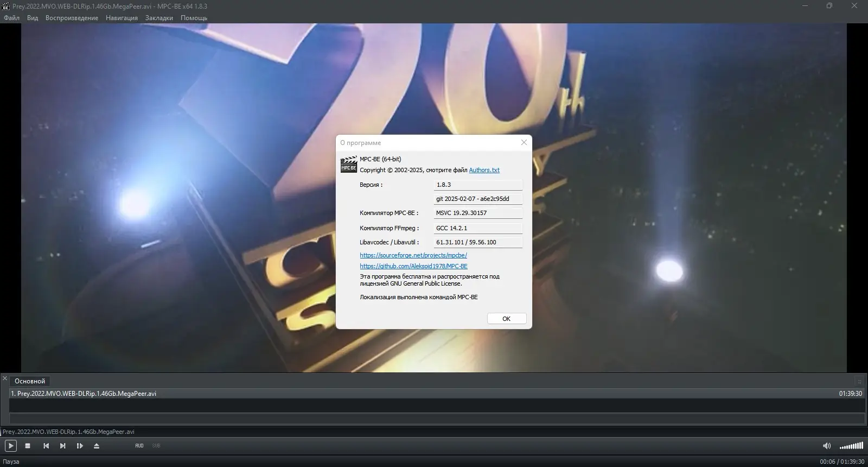Stop playback with the Stop button
The image size is (868, 467).
point(28,446)
